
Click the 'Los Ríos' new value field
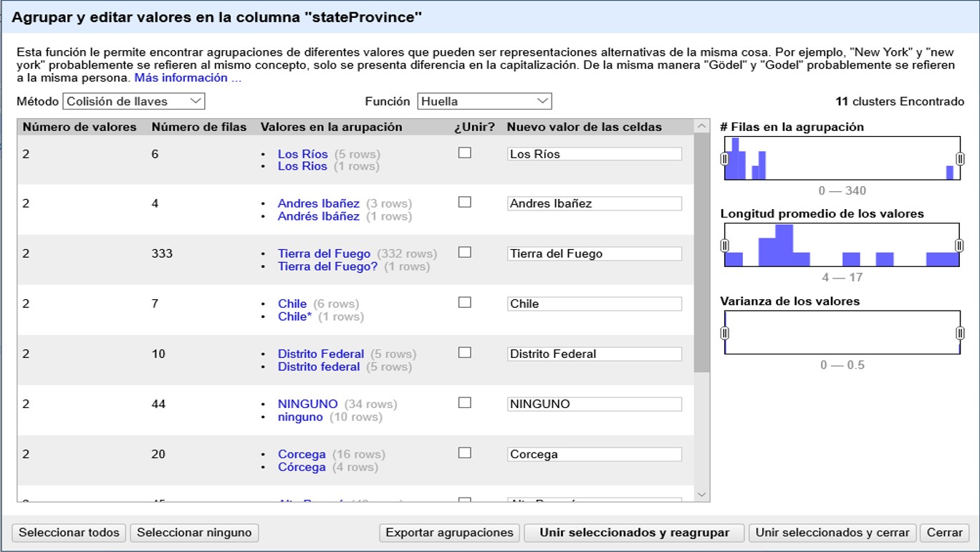pos(594,154)
